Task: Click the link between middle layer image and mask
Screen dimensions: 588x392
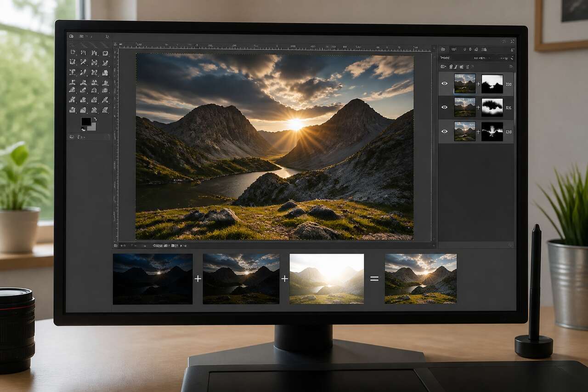Action: tap(479, 107)
